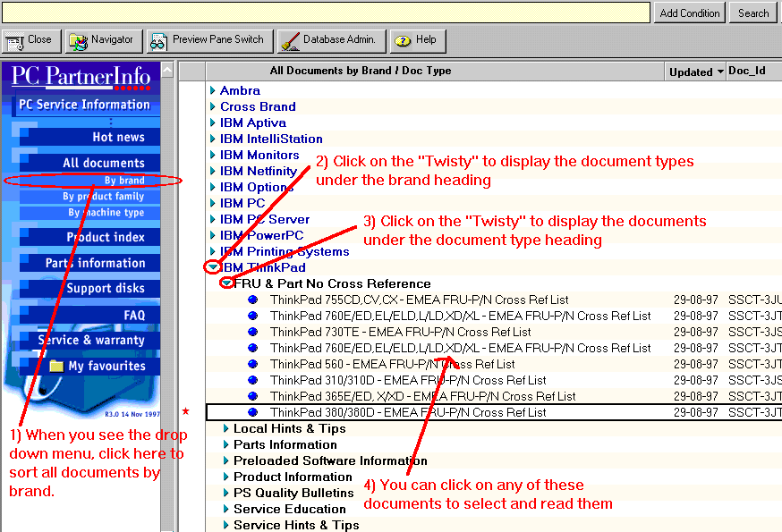Sort by the Updated column header
Image resolution: width=782 pixels, height=532 pixels.
pyautogui.click(x=695, y=72)
